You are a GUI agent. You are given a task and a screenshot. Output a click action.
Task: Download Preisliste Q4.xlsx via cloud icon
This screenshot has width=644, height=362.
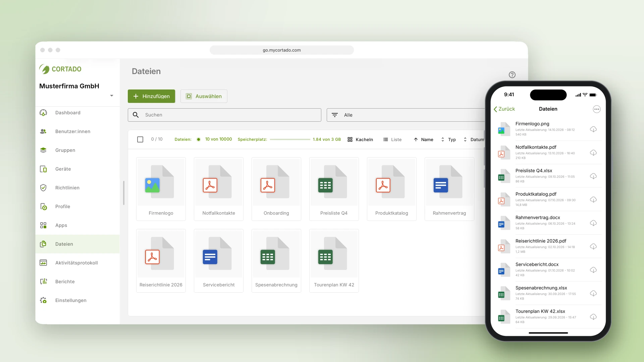[593, 176]
